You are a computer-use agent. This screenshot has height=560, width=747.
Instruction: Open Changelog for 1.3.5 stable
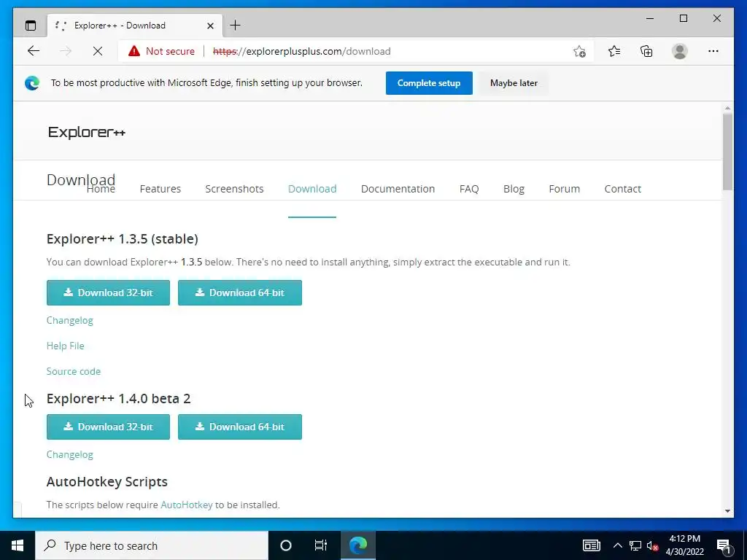coord(69,321)
